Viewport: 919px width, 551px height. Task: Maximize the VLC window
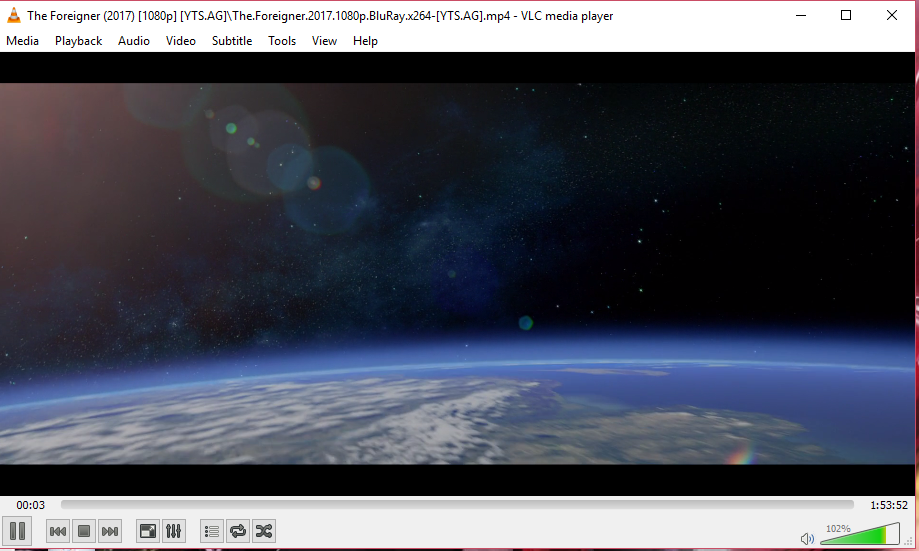pyautogui.click(x=846, y=15)
